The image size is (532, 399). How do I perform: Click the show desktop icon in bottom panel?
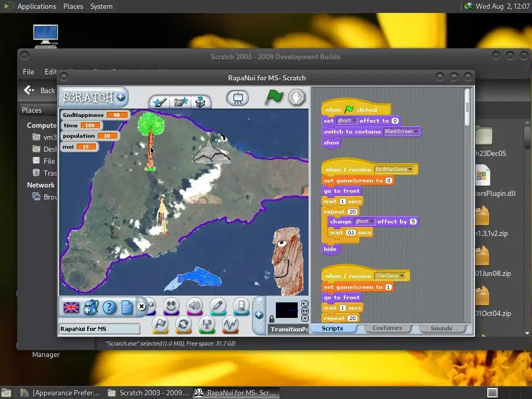6,393
